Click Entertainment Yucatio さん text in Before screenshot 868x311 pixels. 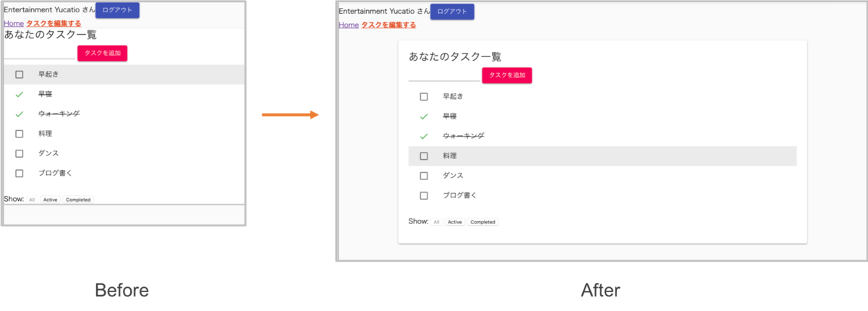pyautogui.click(x=49, y=10)
